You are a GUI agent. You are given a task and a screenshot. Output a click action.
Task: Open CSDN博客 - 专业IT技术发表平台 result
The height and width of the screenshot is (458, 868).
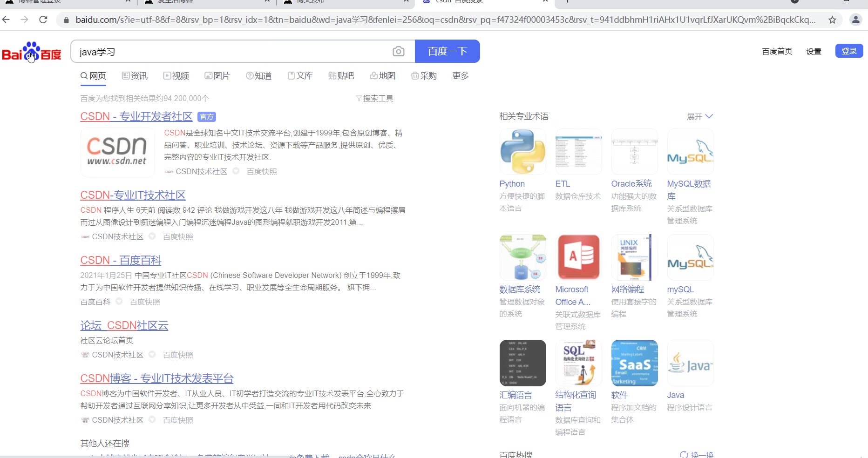[157, 378]
